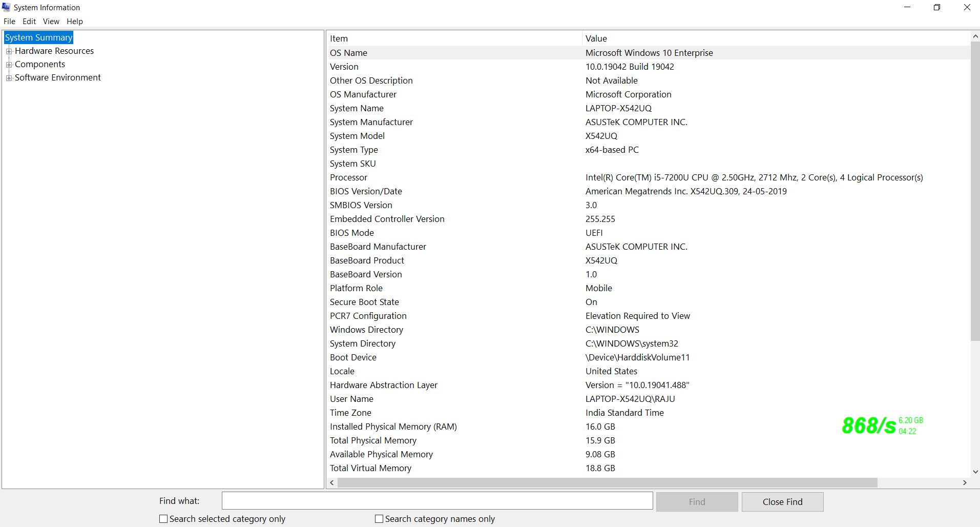This screenshot has width=980, height=527.
Task: Open the File menu
Action: point(9,22)
